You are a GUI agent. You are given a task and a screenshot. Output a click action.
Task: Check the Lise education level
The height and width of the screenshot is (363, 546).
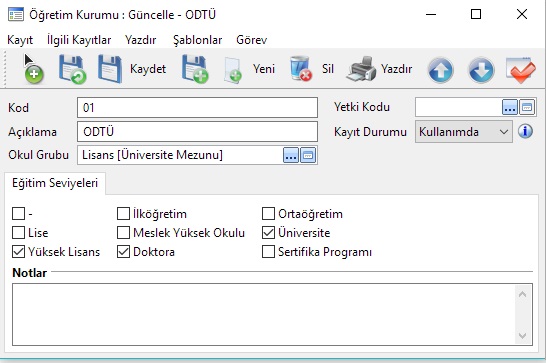(18, 232)
